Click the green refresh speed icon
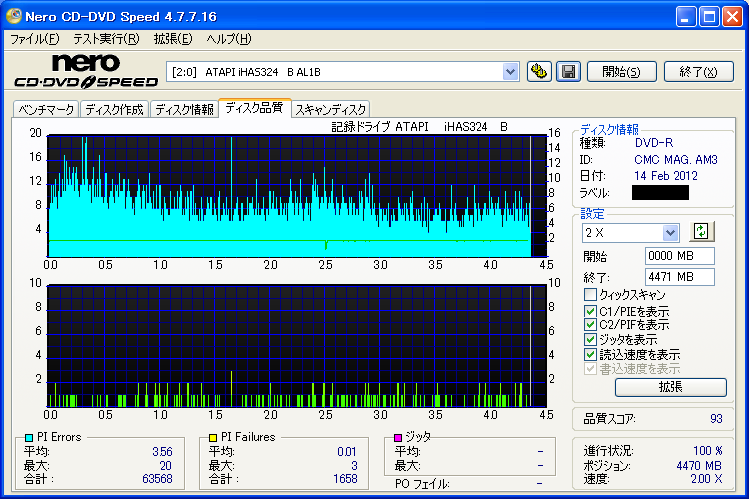This screenshot has height=499, width=749. click(x=701, y=232)
